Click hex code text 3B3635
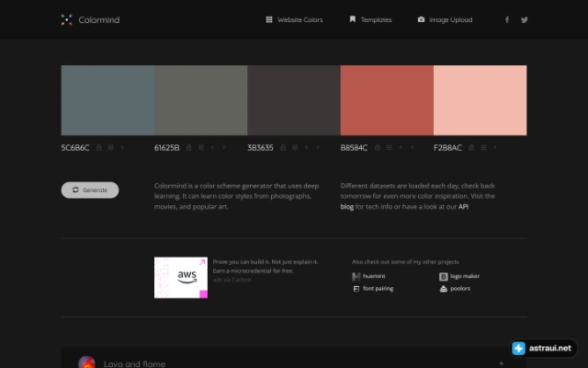 260,147
